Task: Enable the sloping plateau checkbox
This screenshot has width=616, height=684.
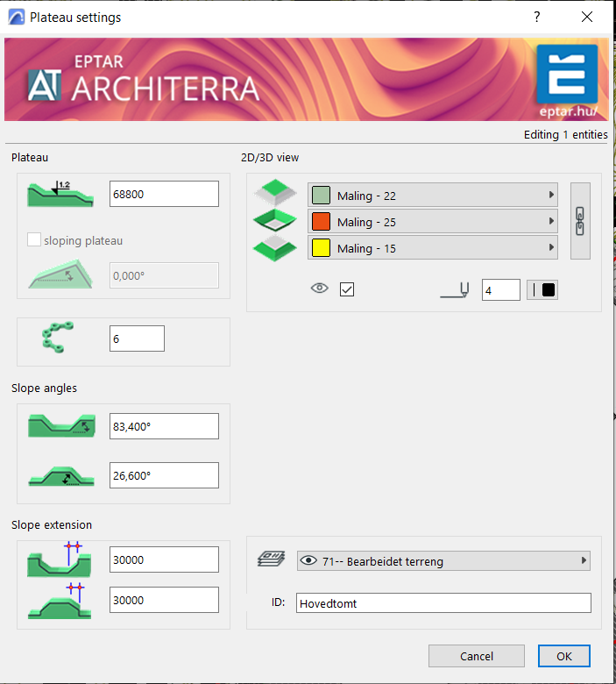Action: pos(35,240)
